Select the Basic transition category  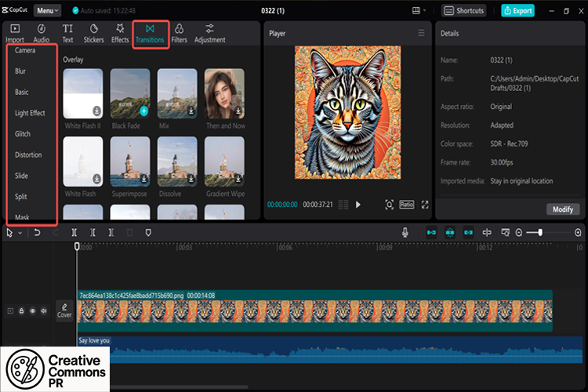tap(22, 93)
